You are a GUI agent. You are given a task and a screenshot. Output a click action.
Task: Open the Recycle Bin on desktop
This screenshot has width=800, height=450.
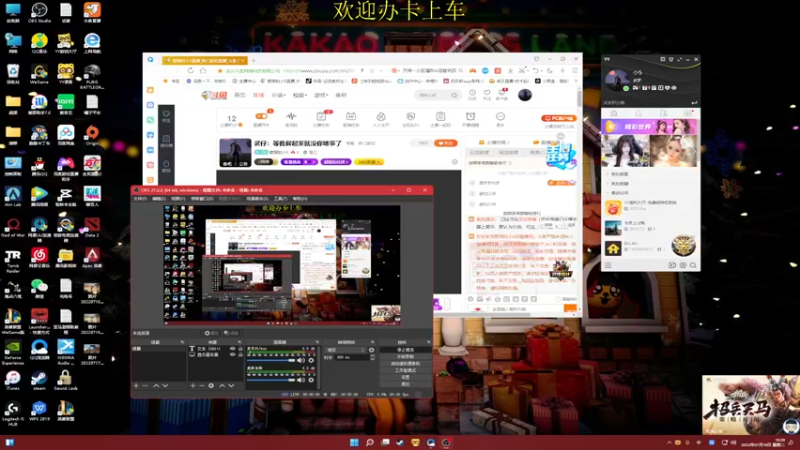(x=13, y=74)
